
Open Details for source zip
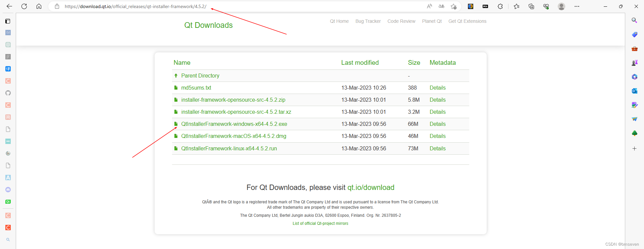tap(438, 100)
